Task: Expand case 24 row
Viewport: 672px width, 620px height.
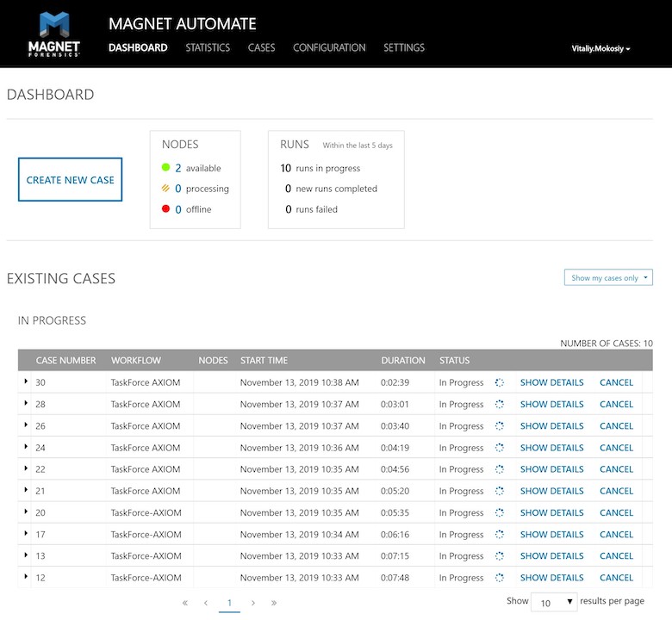Action: tap(26, 446)
